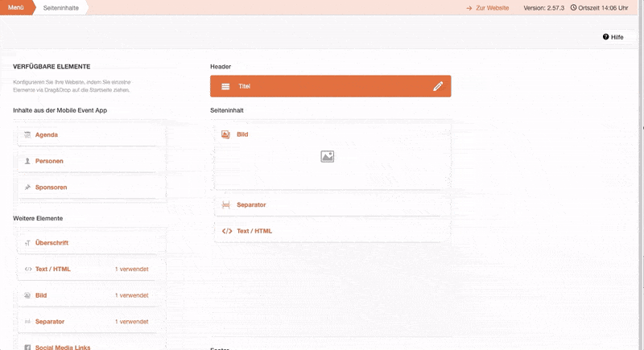Open the Menü breadcrumb
The width and height of the screenshot is (644, 350).
[x=16, y=7]
